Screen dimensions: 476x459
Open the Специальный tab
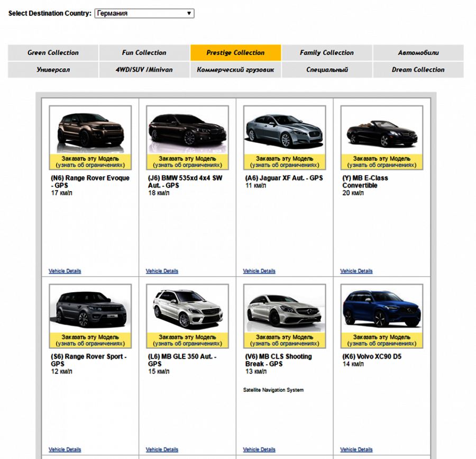(327, 70)
